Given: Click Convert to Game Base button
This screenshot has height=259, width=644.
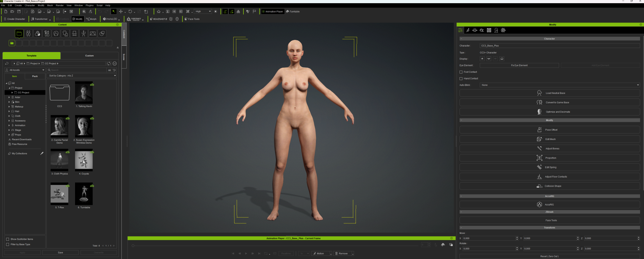Looking at the screenshot, I should point(549,102).
